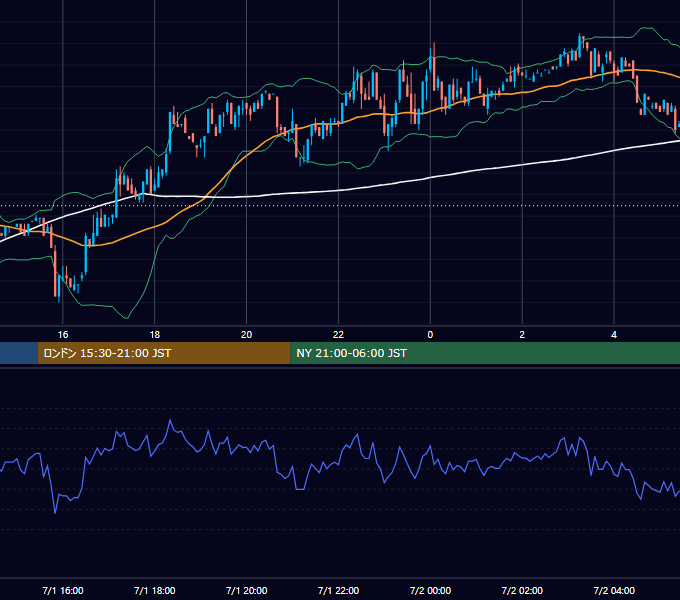Click the 7/1 22:00 label on oscillator axis
This screenshot has width=680, height=600.
coord(338,590)
